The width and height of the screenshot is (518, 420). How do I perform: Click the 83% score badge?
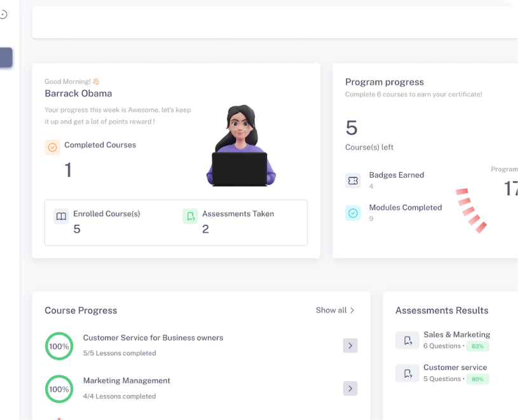(477, 346)
